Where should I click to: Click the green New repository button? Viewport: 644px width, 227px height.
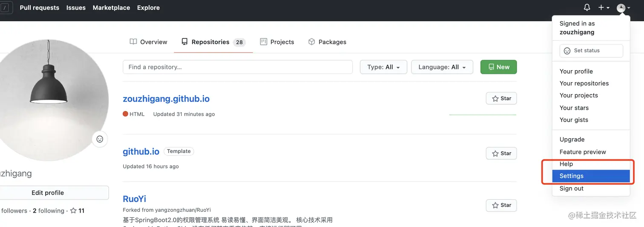(x=498, y=67)
